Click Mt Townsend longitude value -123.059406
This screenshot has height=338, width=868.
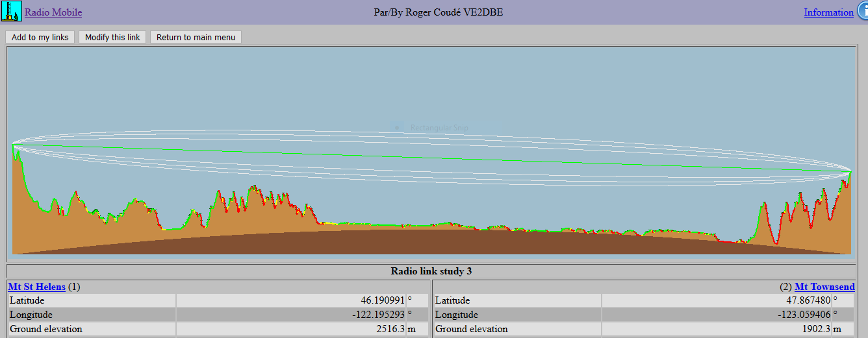(804, 315)
